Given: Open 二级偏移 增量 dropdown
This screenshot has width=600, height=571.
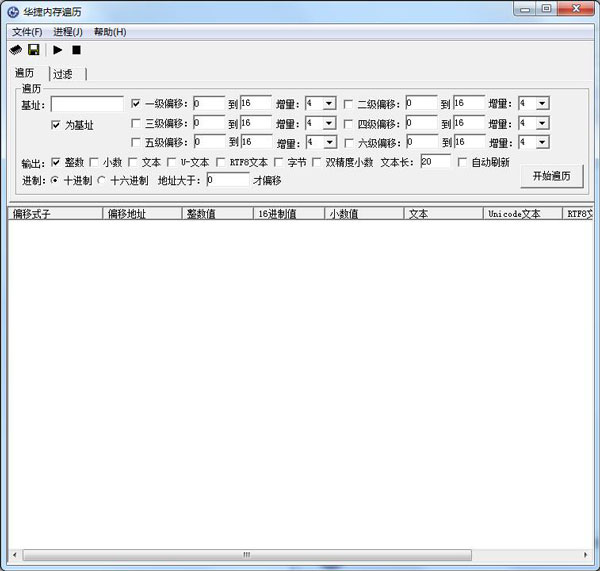Looking at the screenshot, I should 542,103.
